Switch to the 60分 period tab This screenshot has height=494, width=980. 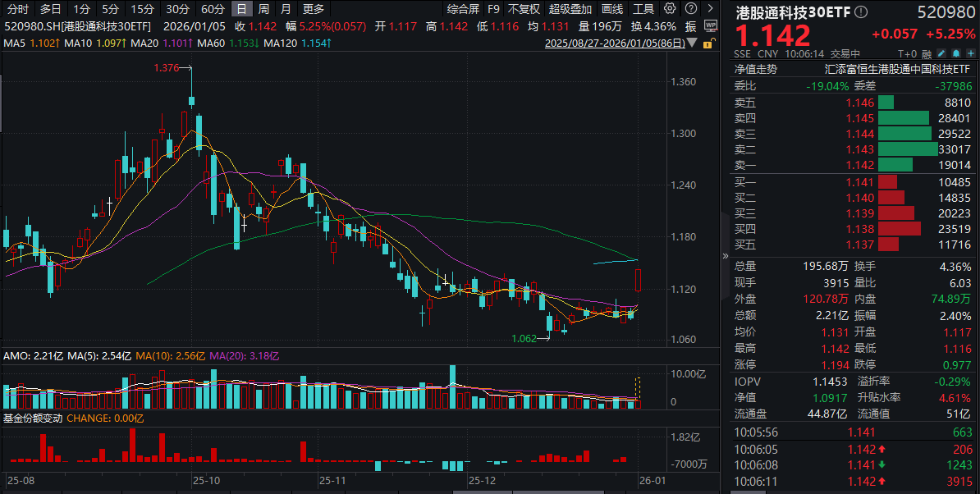point(212,9)
